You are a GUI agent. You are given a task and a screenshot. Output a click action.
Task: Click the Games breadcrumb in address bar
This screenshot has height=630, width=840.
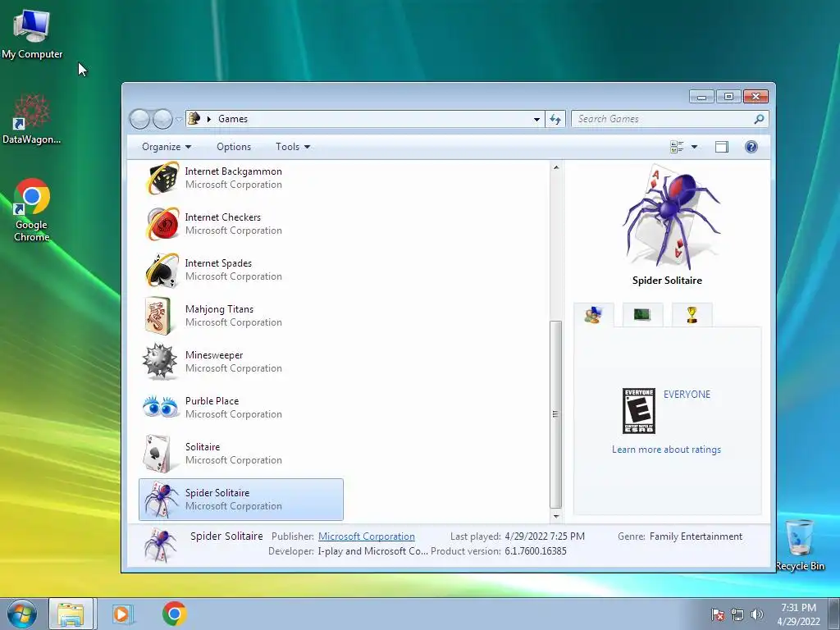[x=232, y=119]
